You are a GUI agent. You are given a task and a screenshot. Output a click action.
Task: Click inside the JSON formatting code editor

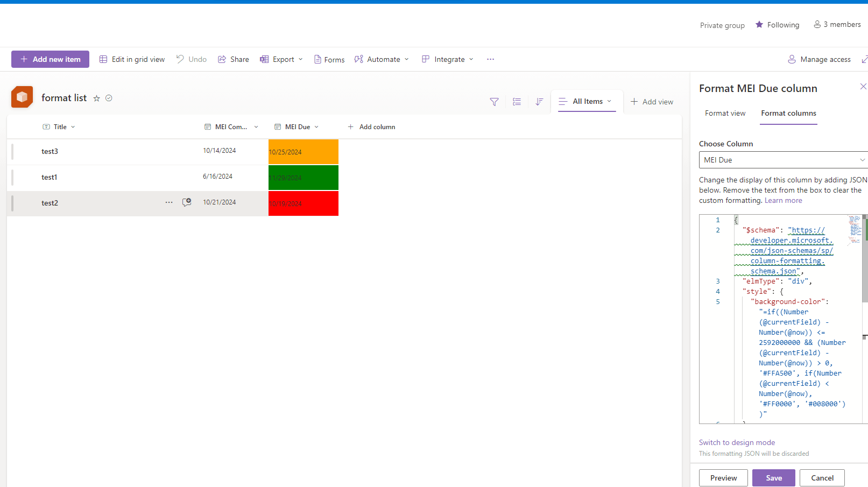[784, 319]
